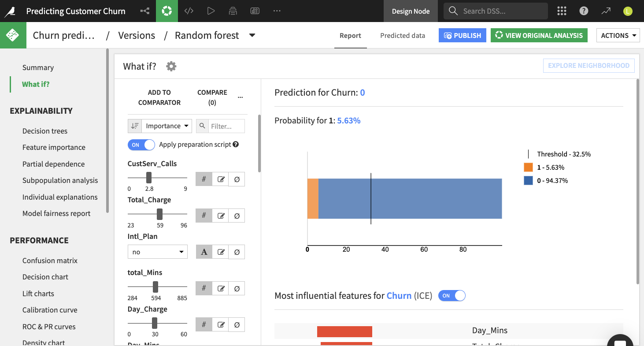
Task: Open the What if settings gear
Action: (x=171, y=66)
